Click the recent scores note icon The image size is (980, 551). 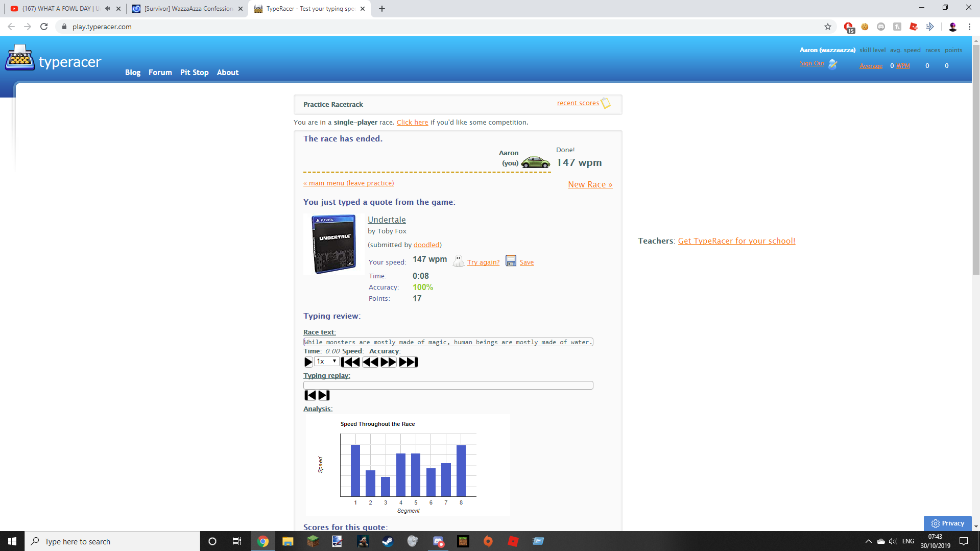pos(606,103)
